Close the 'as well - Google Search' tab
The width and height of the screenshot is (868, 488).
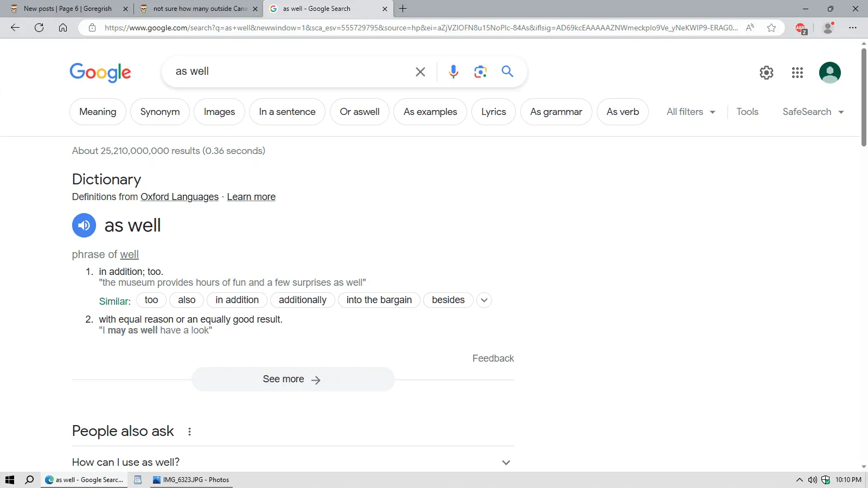pos(385,9)
